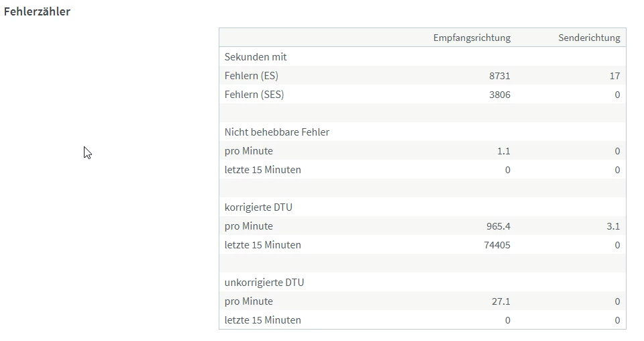
Task: Select the Senderichtung value 3.1
Action: point(613,226)
